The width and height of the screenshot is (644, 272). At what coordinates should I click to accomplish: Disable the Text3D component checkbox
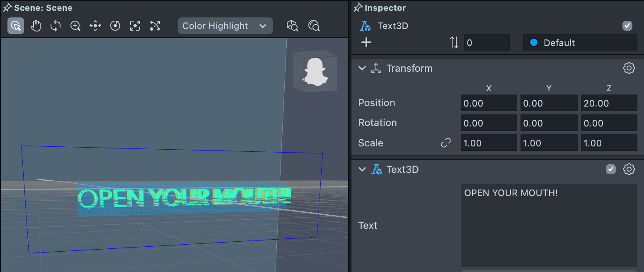coord(611,169)
